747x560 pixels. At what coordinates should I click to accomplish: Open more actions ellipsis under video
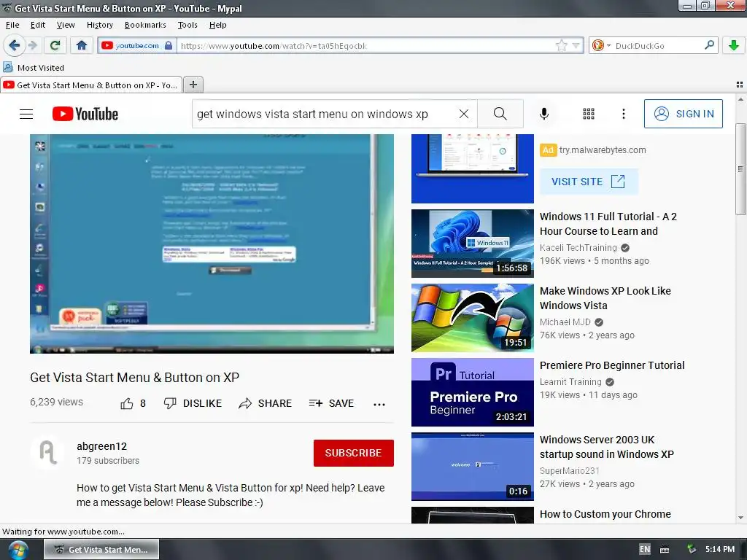[379, 404]
